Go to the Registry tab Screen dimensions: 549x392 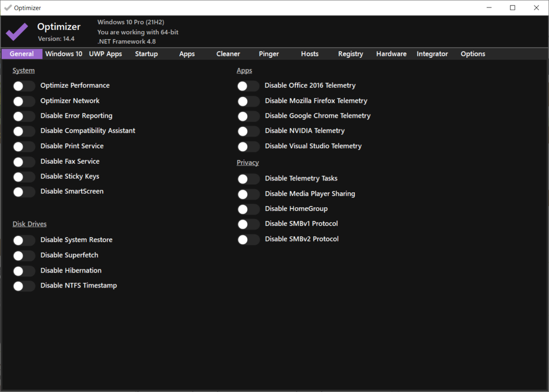(x=351, y=54)
